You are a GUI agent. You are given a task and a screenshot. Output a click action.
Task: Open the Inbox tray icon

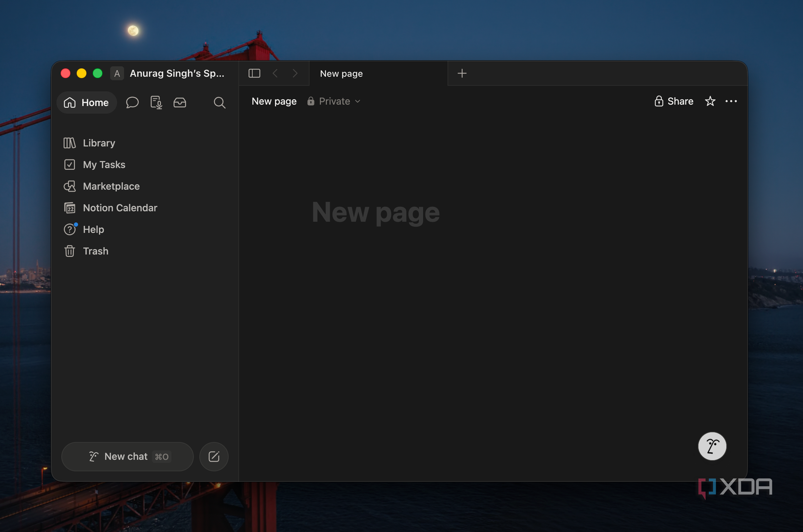point(180,102)
